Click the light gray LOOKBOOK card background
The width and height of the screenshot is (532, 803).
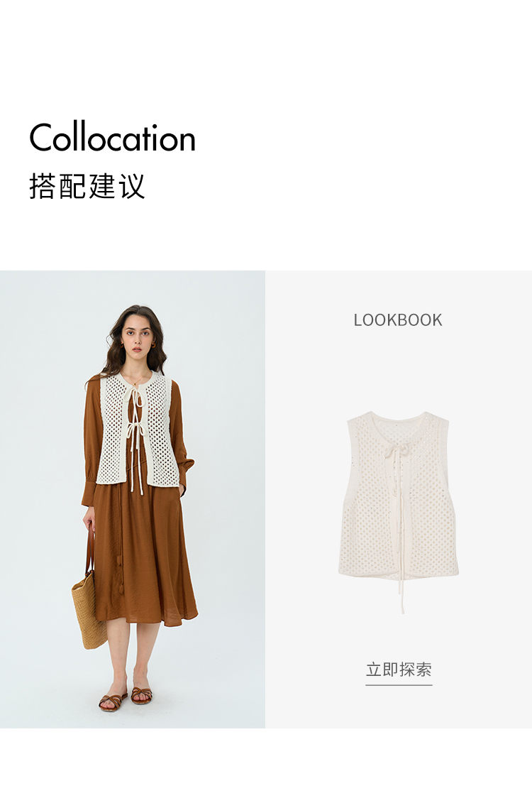tap(399, 499)
